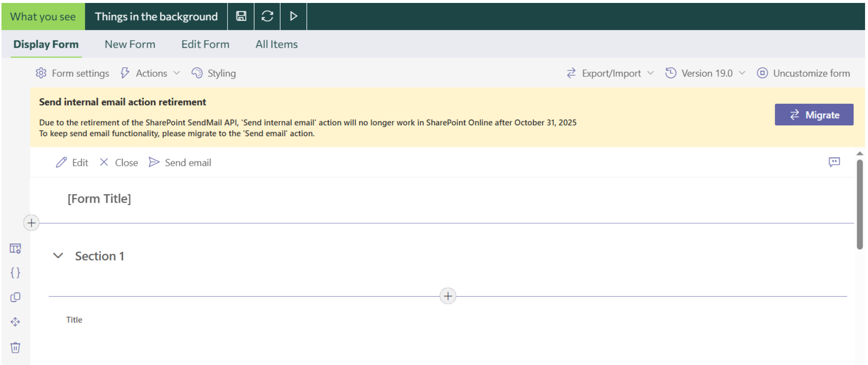Click the trash delete icon in sidebar
Viewport: 868px width, 365px height.
pos(15,347)
